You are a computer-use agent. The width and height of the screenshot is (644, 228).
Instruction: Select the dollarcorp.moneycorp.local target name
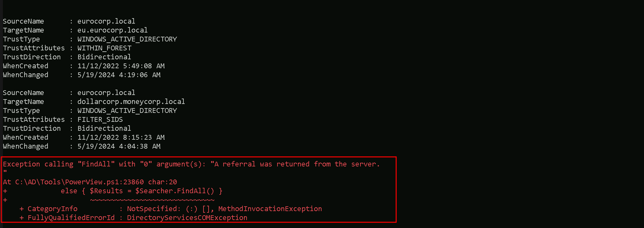(x=131, y=102)
